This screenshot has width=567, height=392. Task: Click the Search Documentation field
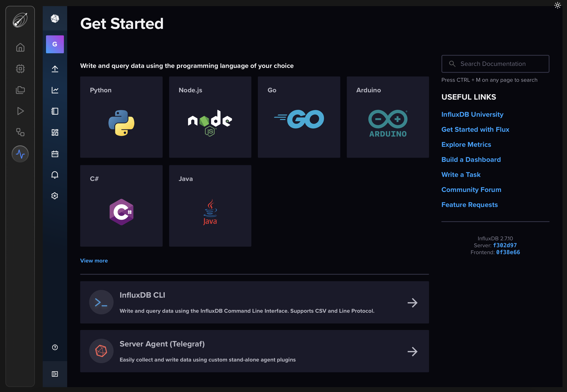tap(495, 64)
